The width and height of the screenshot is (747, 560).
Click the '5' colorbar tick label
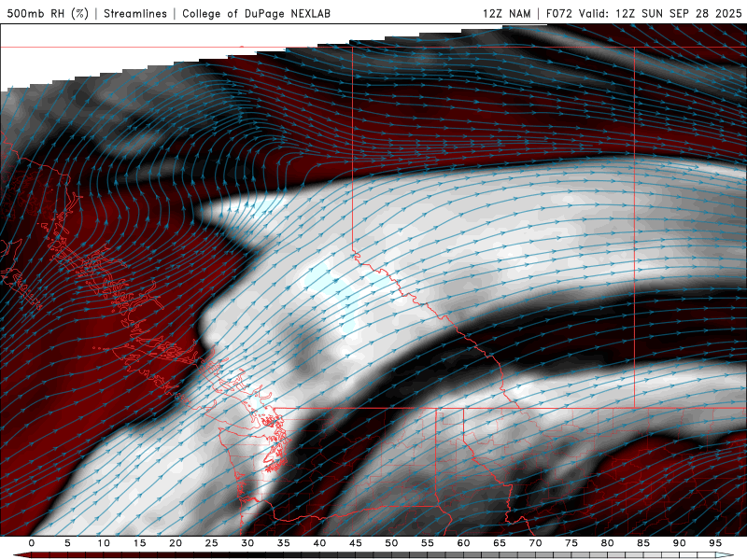coord(67,543)
